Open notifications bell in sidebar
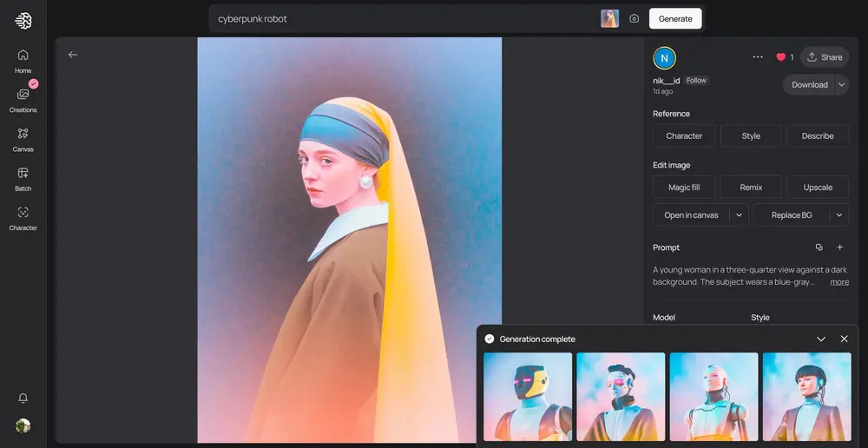This screenshot has height=448, width=868. (23, 398)
